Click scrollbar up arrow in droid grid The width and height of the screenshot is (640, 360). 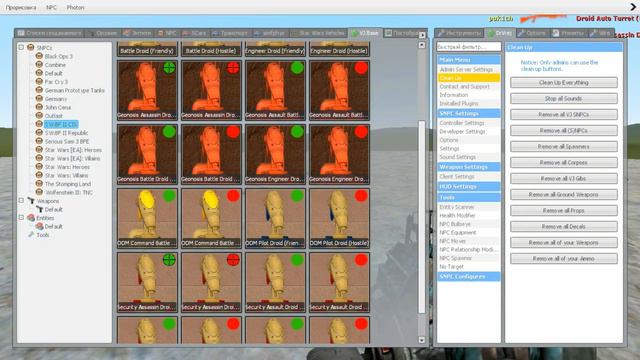422,45
